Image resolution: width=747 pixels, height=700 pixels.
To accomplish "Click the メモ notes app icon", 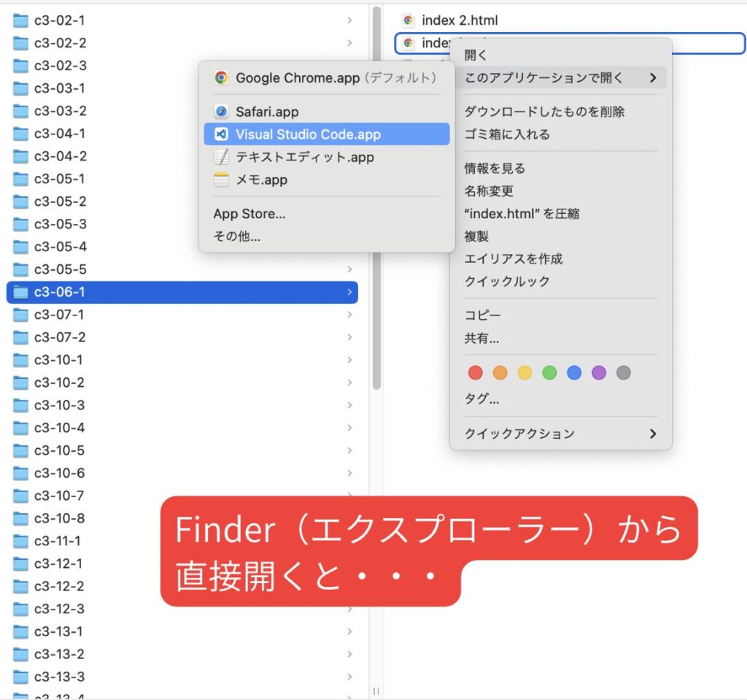I will point(221,180).
